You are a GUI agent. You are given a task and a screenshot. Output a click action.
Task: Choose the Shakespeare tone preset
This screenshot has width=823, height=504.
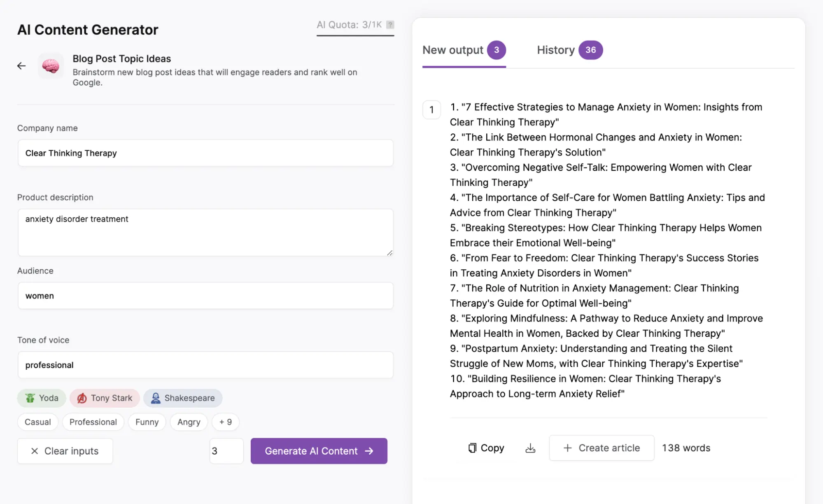(x=183, y=398)
